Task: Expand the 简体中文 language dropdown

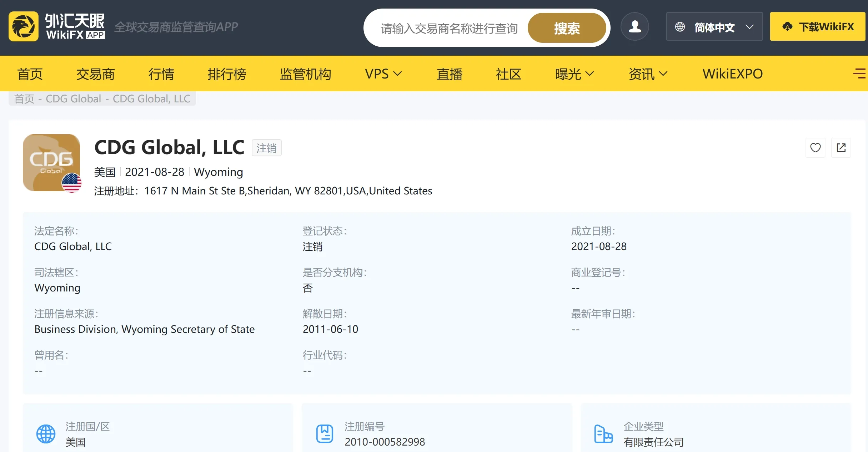Action: pyautogui.click(x=714, y=27)
